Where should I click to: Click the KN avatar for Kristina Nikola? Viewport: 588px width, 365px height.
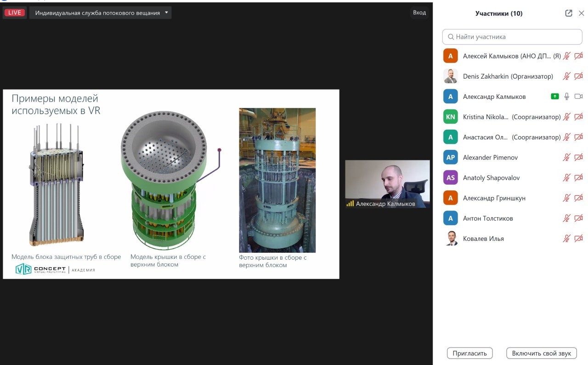(x=450, y=117)
